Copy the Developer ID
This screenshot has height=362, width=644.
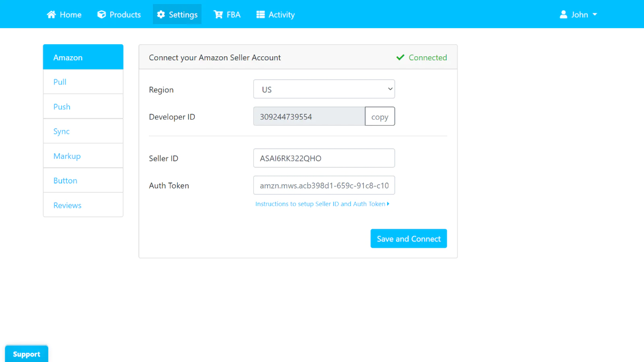tap(380, 117)
